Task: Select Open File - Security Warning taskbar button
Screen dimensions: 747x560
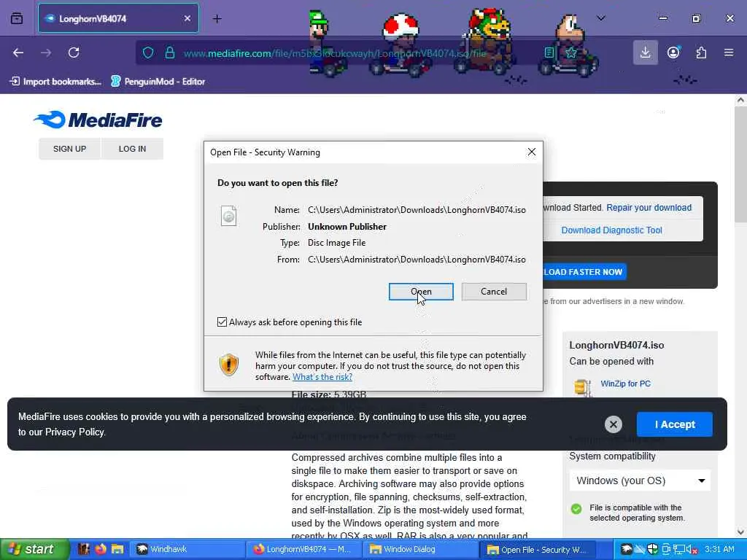Action: click(x=538, y=549)
